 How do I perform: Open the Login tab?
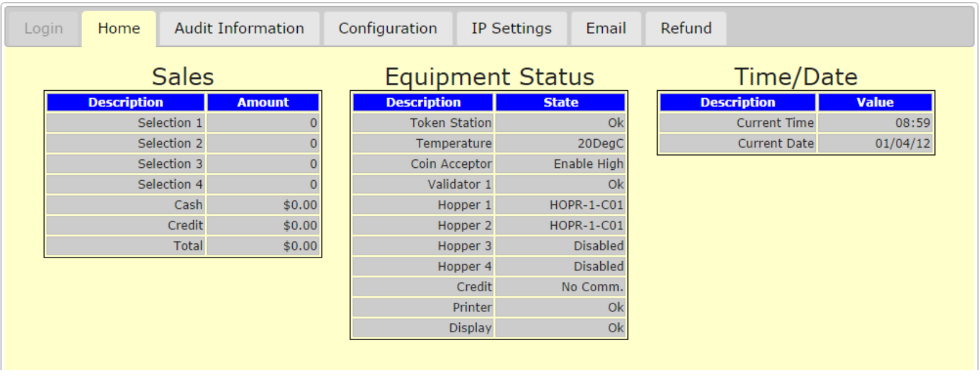43,29
